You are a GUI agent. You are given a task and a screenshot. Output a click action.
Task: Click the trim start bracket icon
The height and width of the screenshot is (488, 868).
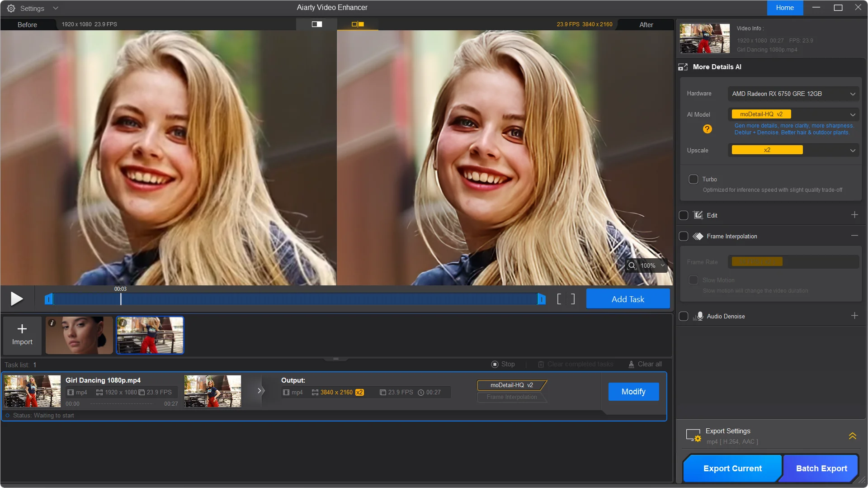coord(559,299)
